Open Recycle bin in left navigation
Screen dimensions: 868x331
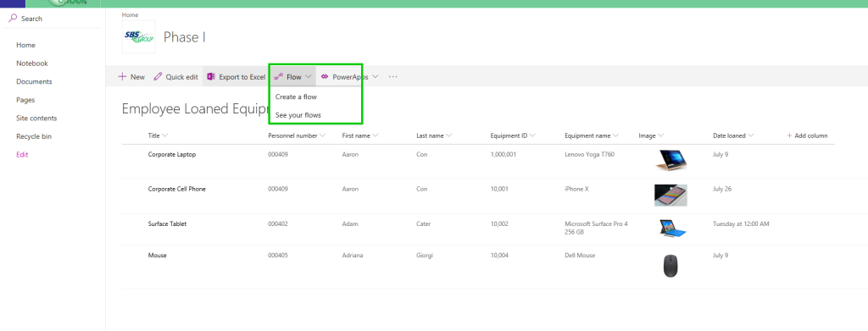point(34,136)
